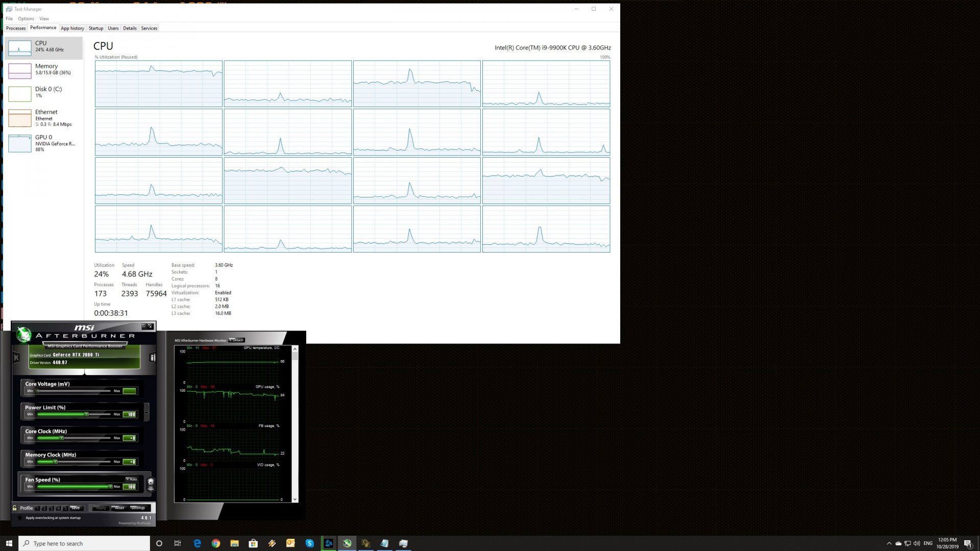Click the Afterburner Settings button
This screenshot has width=980, height=551.
coord(138,508)
